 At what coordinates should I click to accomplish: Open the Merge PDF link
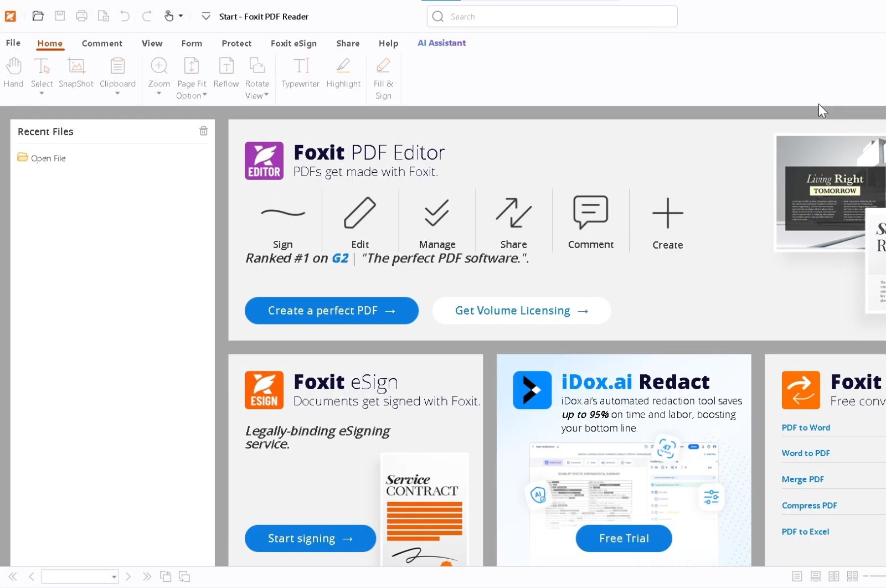click(x=803, y=479)
